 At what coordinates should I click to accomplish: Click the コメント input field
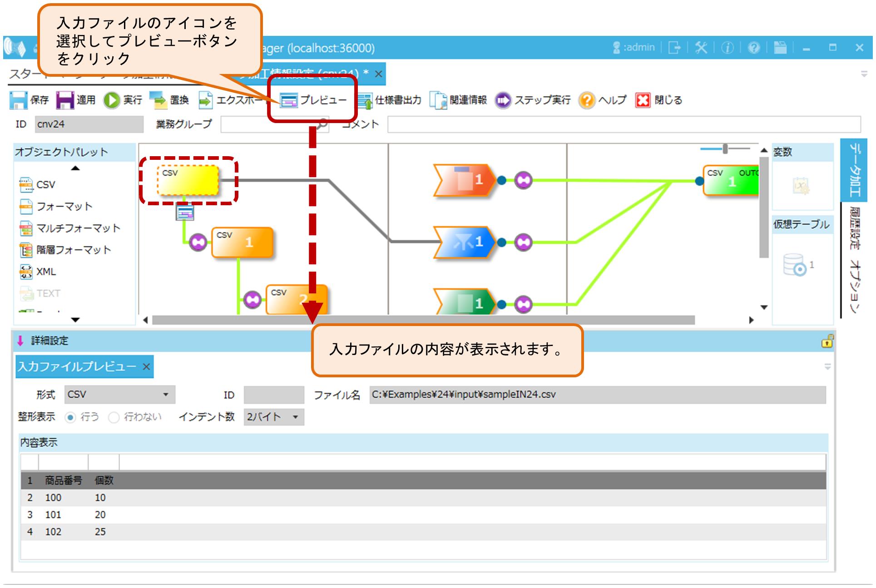pos(624,124)
